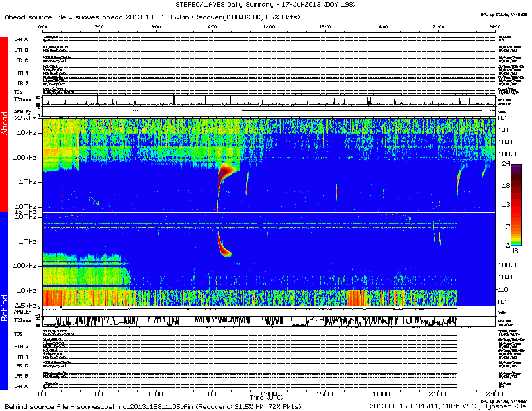Click the red Ahead spacecraft sidebar
532x411 pixels.
point(6,124)
